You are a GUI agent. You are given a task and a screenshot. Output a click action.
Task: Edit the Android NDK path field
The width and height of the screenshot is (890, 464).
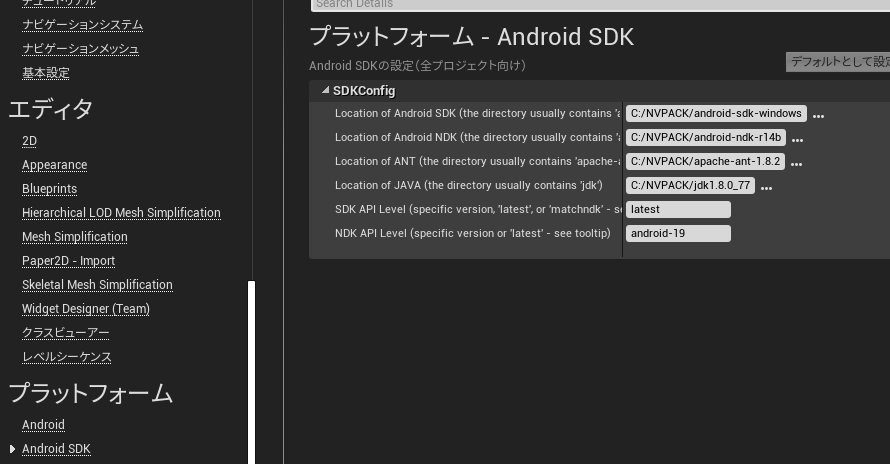(706, 137)
